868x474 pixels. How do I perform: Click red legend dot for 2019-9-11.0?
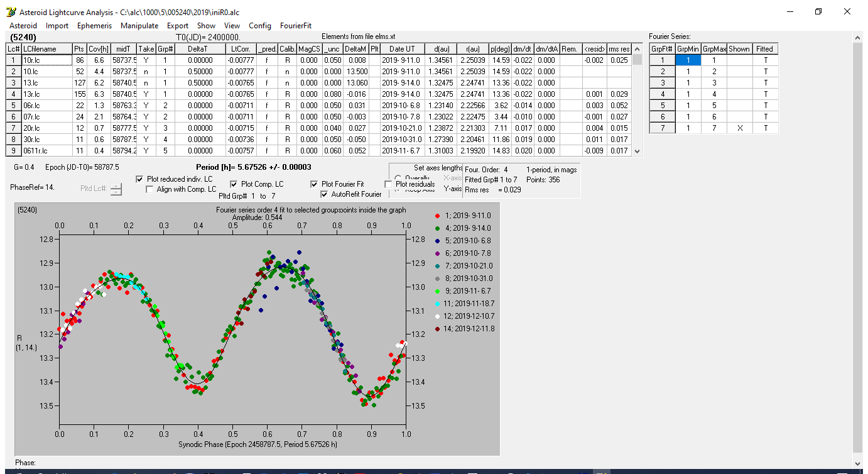pyautogui.click(x=437, y=215)
